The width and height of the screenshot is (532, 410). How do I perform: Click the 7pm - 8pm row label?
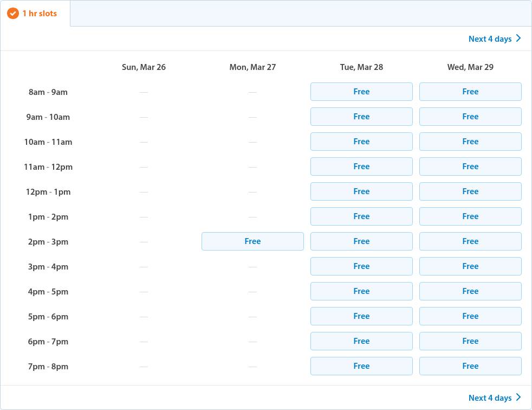click(x=48, y=367)
